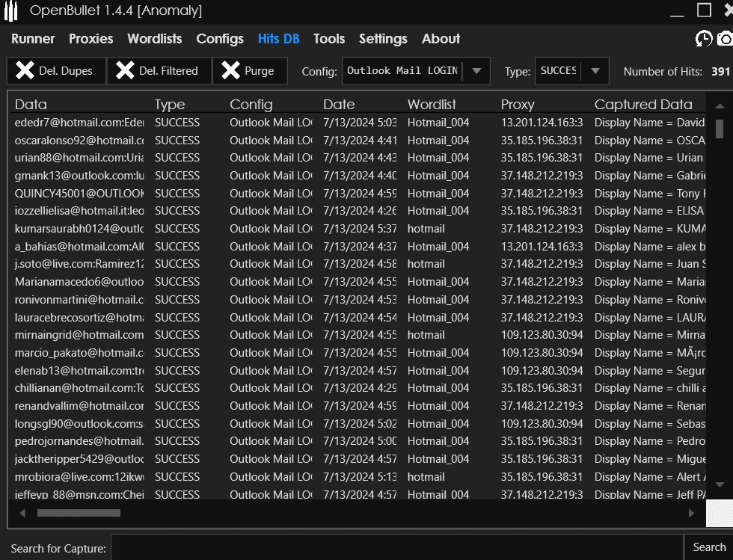Open the Wordlists tab
733x560 pixels.
[154, 39]
